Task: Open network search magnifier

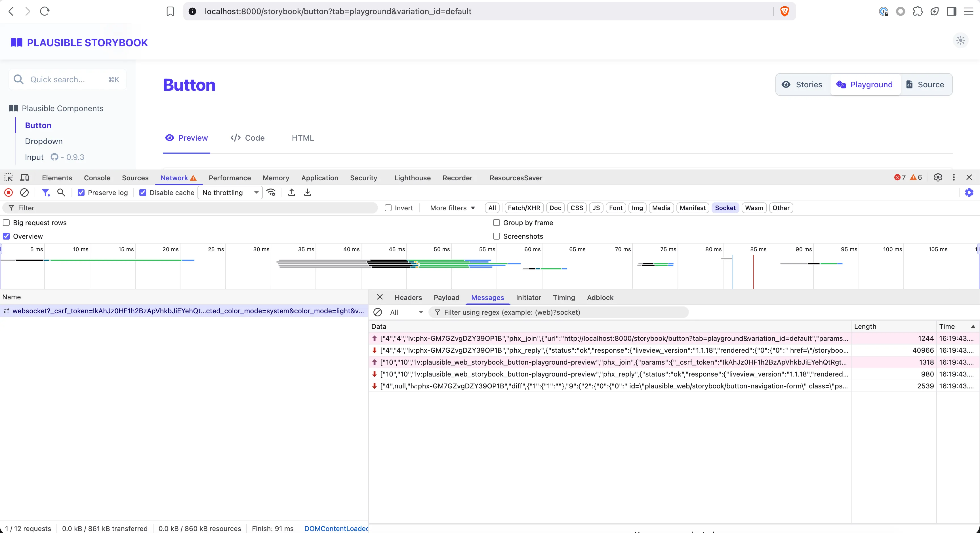Action: [x=61, y=193]
